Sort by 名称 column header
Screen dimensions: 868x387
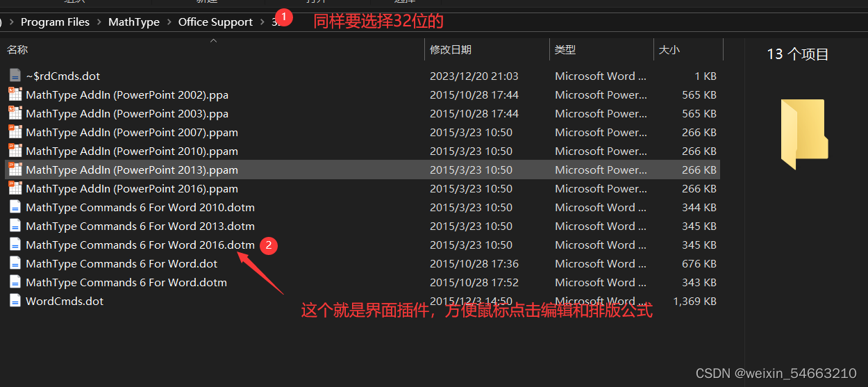[17, 49]
